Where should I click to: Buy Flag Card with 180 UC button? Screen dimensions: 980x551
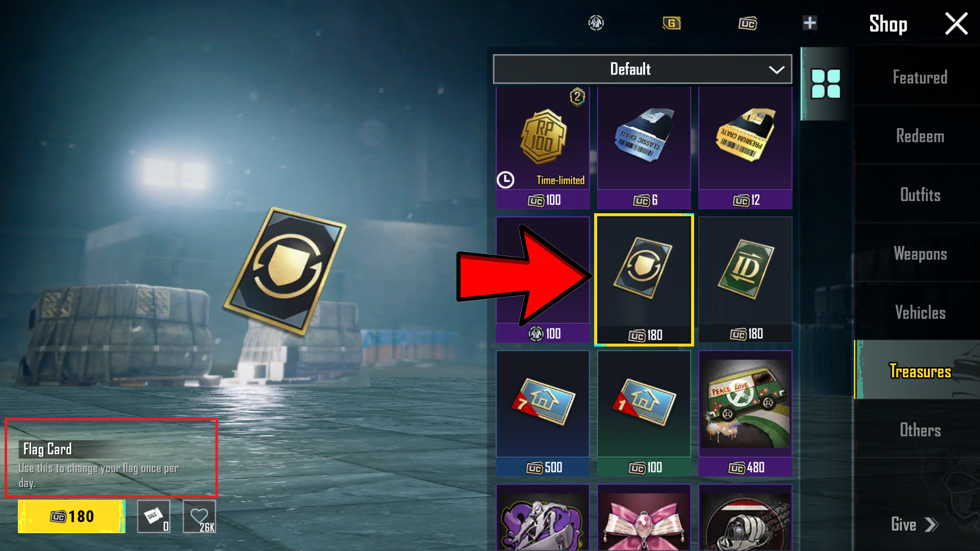pyautogui.click(x=71, y=516)
